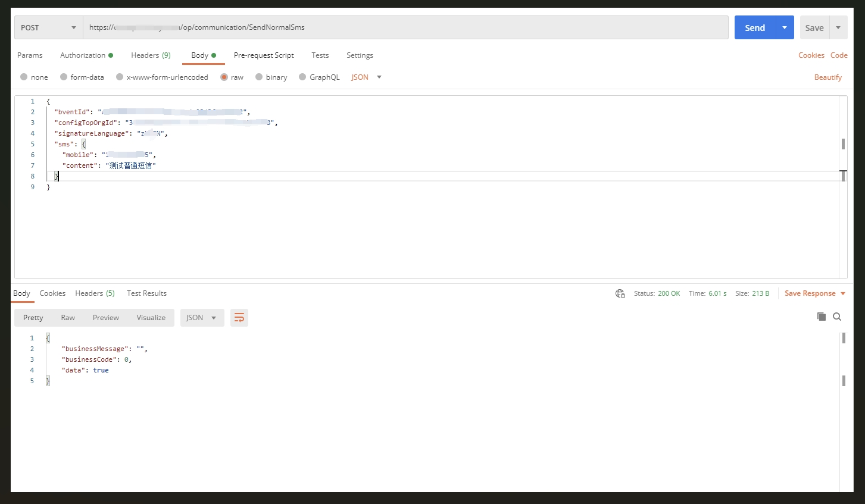Click the Beautify link
The image size is (865, 504).
(x=827, y=77)
